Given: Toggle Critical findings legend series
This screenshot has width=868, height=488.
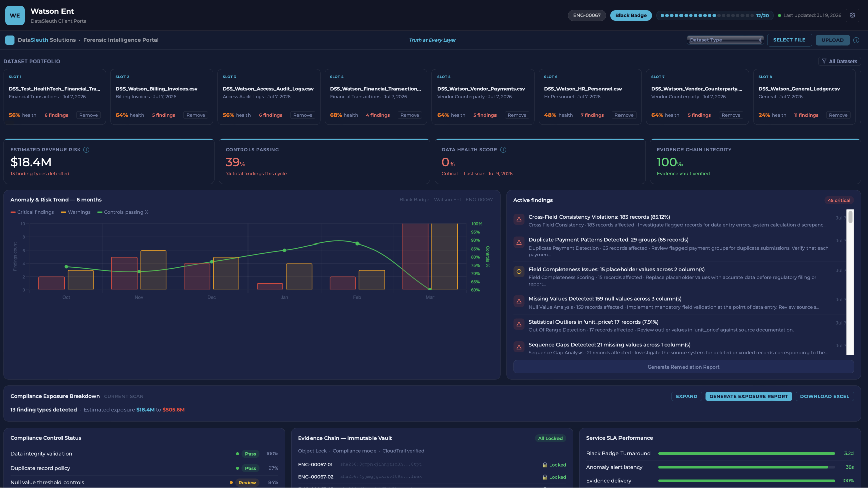Looking at the screenshot, I should pyautogui.click(x=32, y=212).
